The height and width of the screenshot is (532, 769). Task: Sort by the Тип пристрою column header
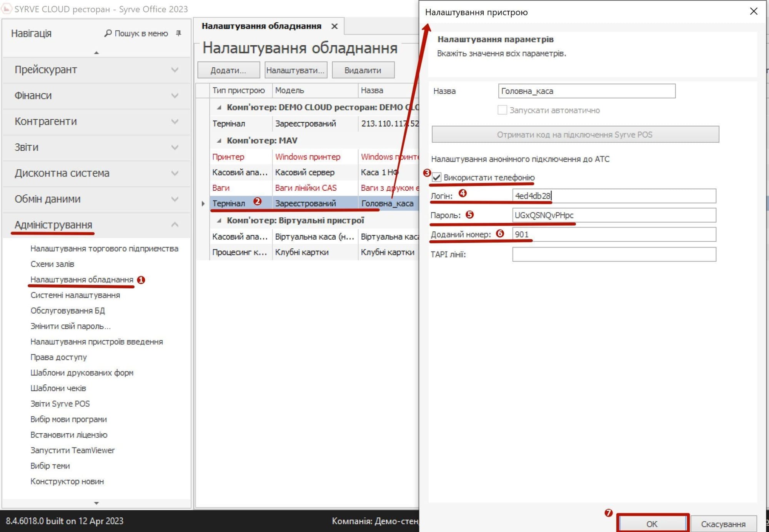click(x=241, y=90)
